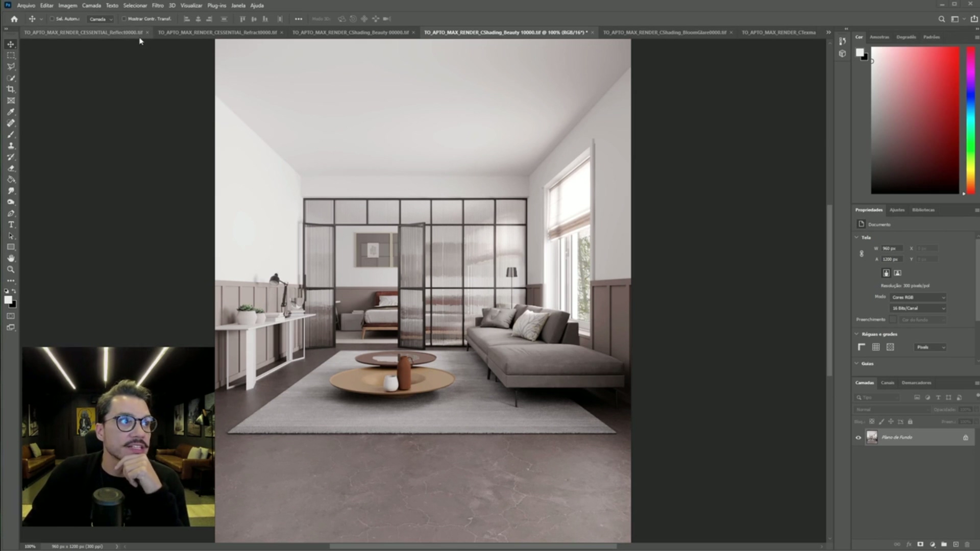Select the Hand tool
The width and height of the screenshot is (980, 551).
click(11, 258)
